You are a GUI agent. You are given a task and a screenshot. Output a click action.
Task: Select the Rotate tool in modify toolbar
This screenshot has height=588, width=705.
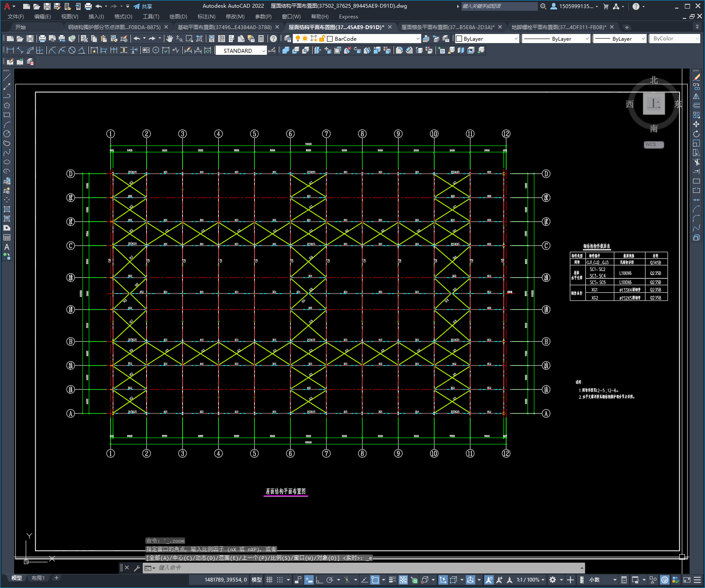[696, 134]
